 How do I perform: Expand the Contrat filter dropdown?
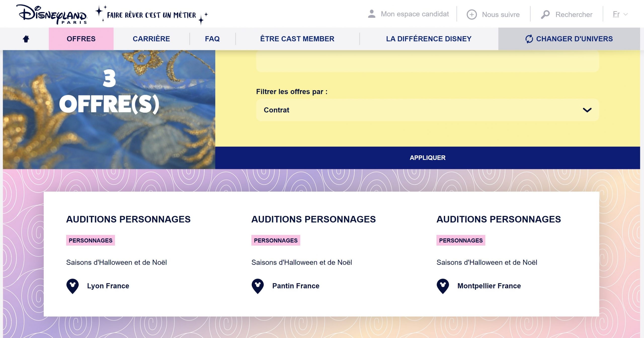(427, 110)
